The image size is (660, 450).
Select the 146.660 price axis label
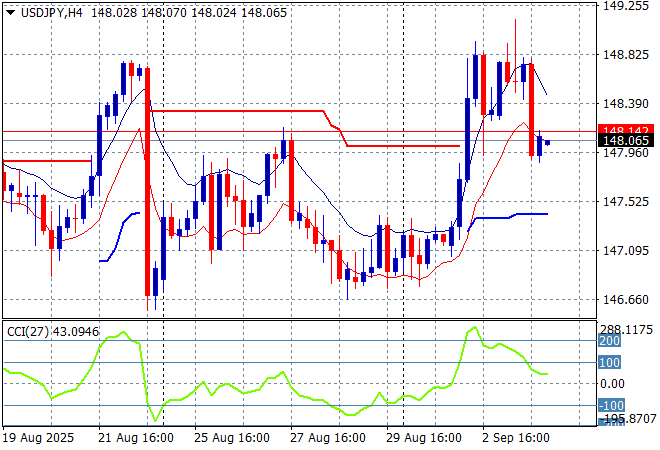click(626, 299)
